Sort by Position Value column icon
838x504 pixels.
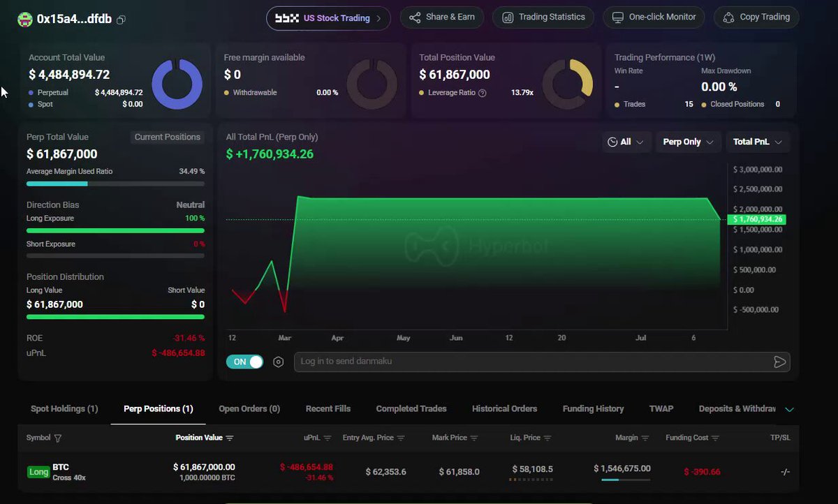230,438
